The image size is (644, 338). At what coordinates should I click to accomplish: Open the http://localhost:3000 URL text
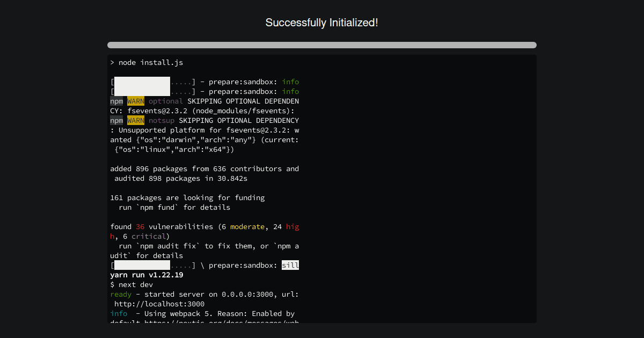pos(159,304)
